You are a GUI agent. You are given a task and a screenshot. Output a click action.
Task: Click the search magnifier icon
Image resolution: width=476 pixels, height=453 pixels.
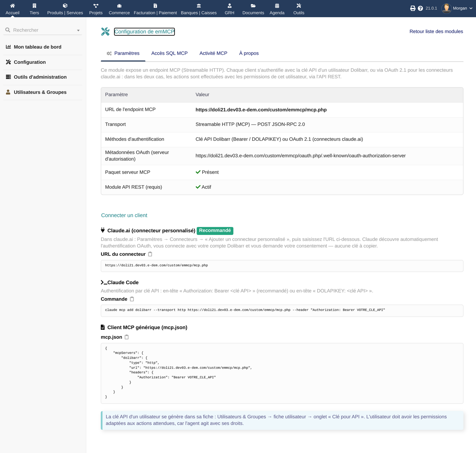point(8,30)
